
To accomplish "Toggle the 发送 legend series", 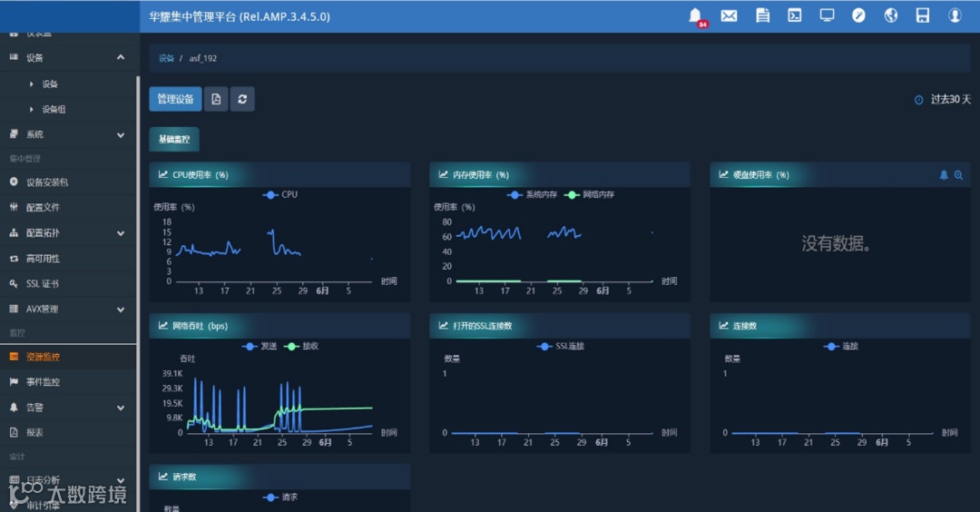I will click(260, 346).
